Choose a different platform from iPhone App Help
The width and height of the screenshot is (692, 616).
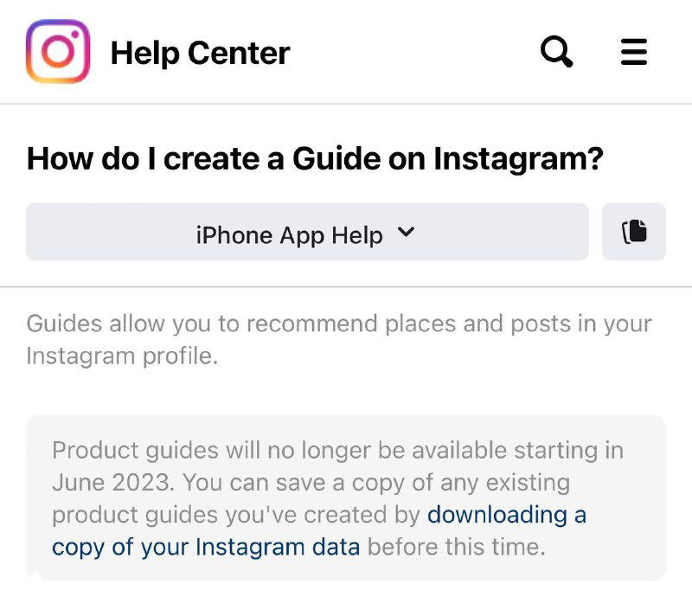pyautogui.click(x=307, y=233)
